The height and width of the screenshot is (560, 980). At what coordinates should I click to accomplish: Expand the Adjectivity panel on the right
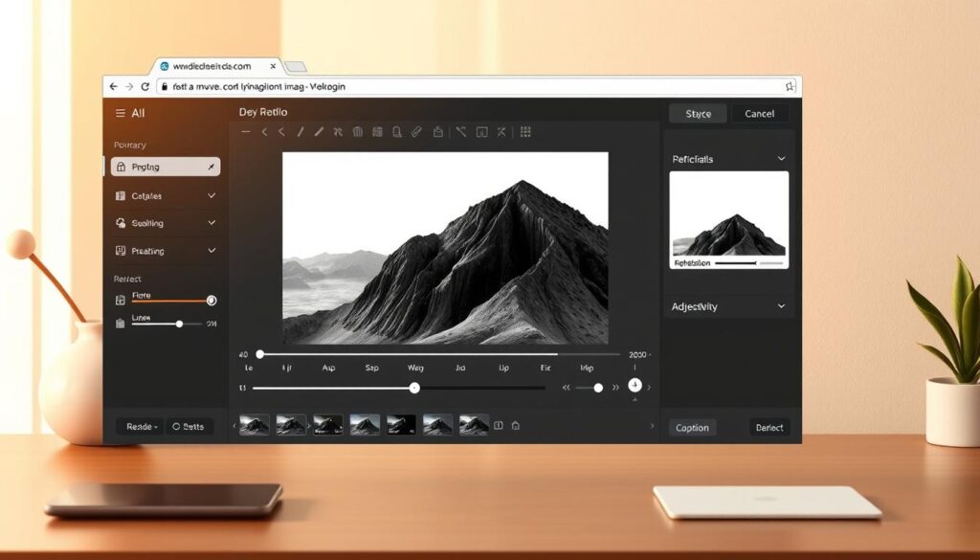coord(781,306)
